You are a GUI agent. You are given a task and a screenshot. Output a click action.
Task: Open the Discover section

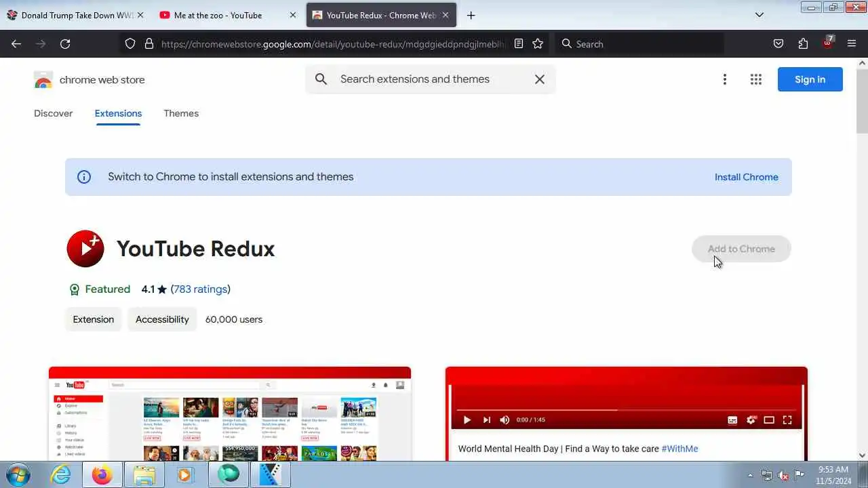(53, 113)
